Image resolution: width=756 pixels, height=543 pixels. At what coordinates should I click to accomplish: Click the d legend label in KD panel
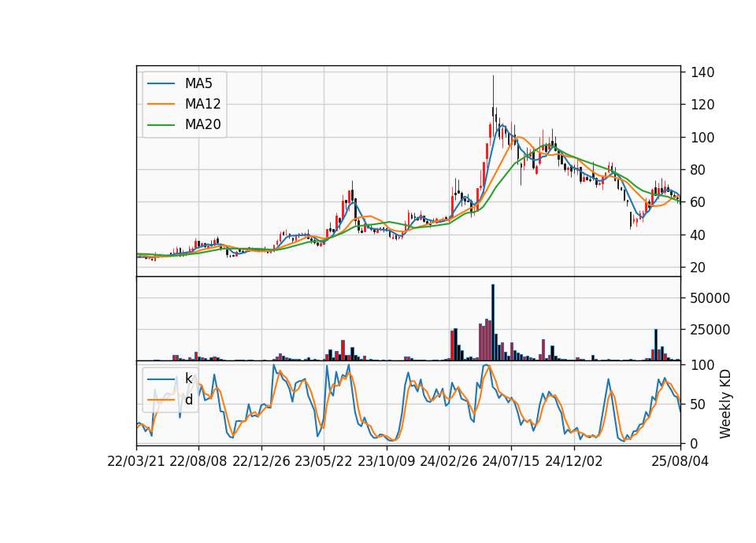pos(189,400)
